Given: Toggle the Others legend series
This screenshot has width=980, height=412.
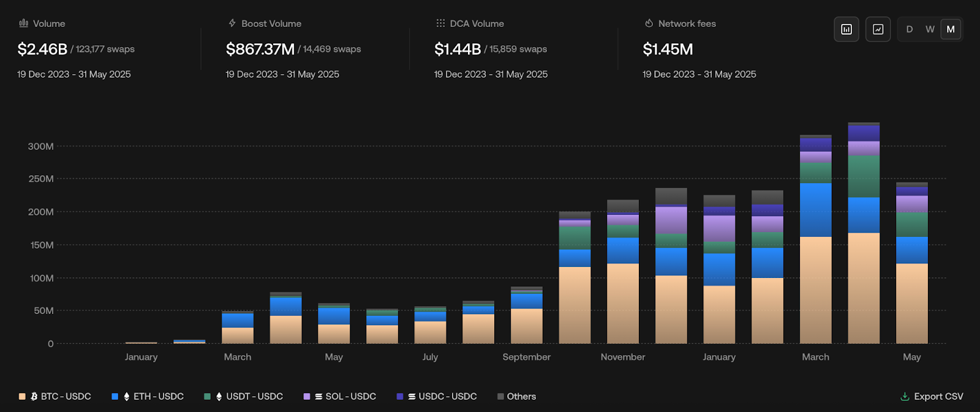Looking at the screenshot, I should point(517,397).
